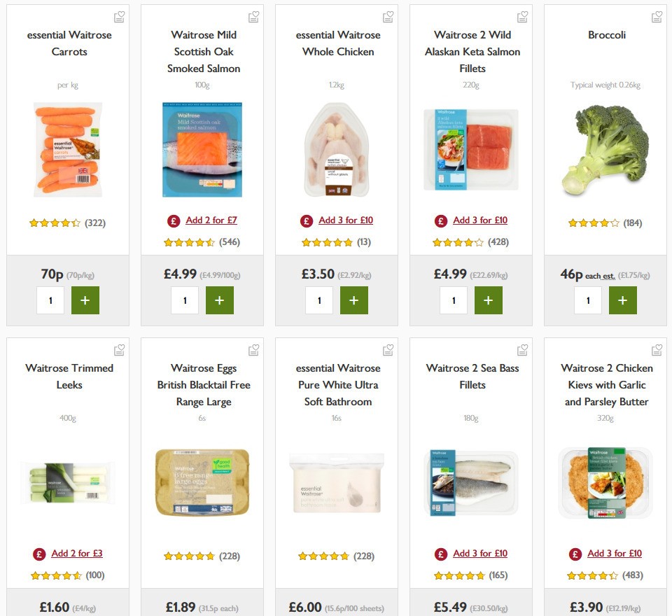Click the quantity field for Whole Chicken

[x=319, y=300]
